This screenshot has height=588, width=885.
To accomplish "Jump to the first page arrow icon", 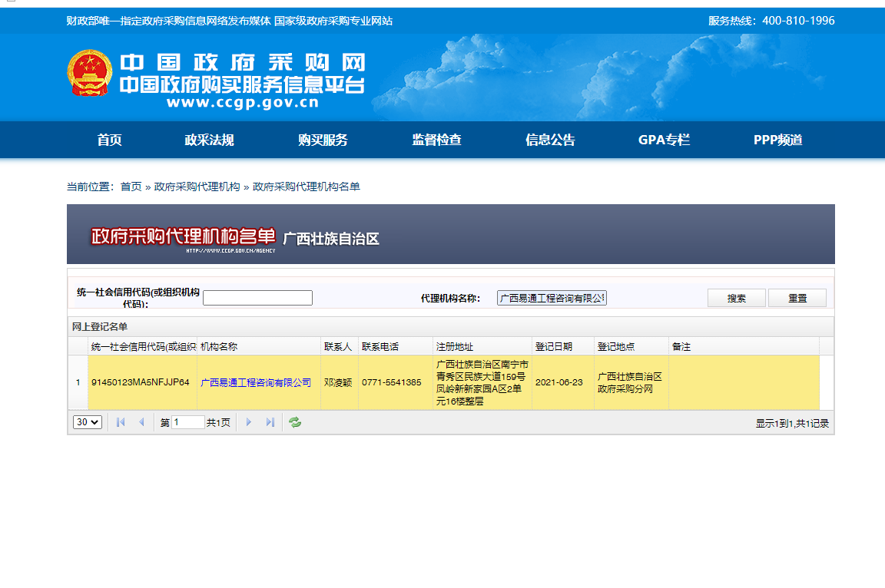I will tap(120, 421).
